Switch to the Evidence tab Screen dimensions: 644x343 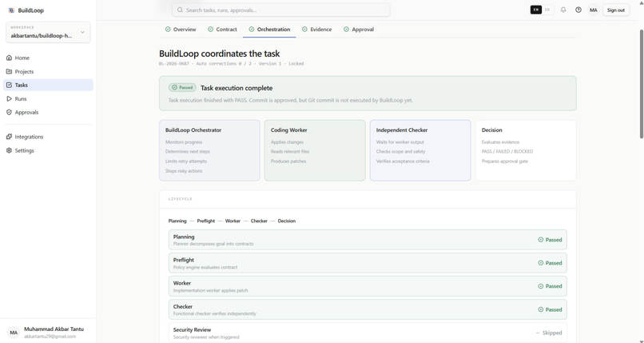coord(316,29)
